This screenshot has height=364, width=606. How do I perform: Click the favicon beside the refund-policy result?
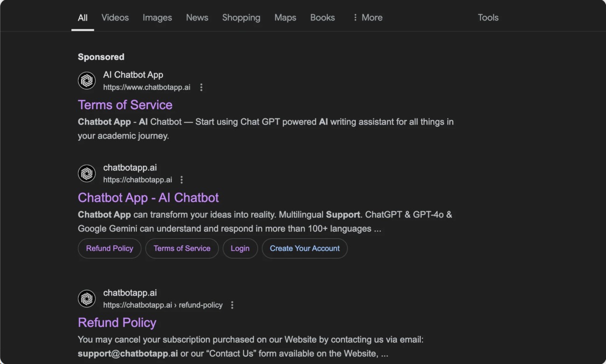coord(87,299)
